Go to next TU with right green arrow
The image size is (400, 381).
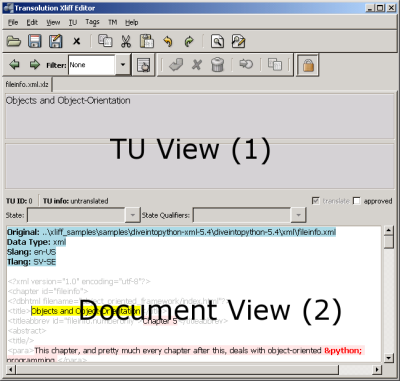coord(35,64)
